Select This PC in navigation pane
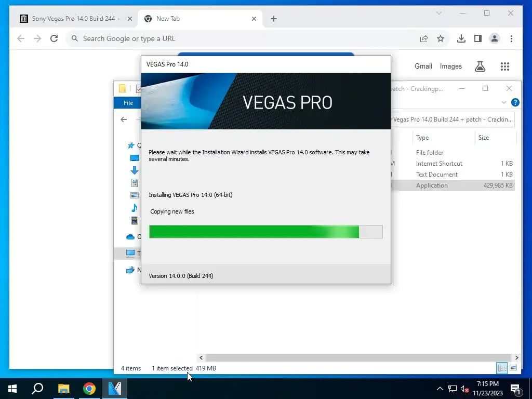 130,253
